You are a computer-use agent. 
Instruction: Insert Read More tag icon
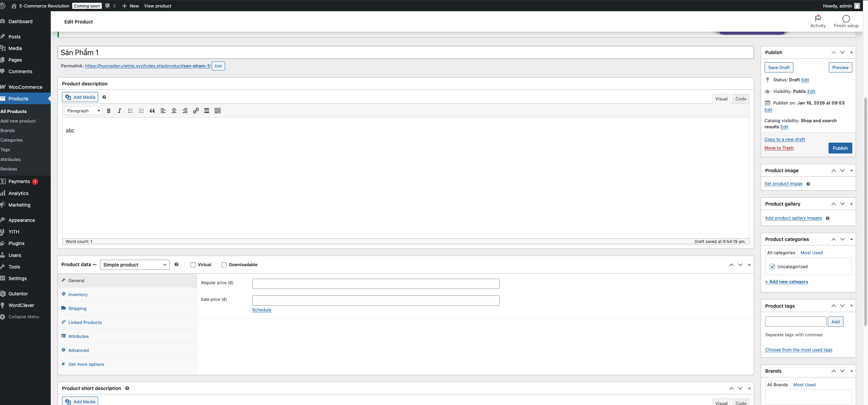[x=207, y=111]
